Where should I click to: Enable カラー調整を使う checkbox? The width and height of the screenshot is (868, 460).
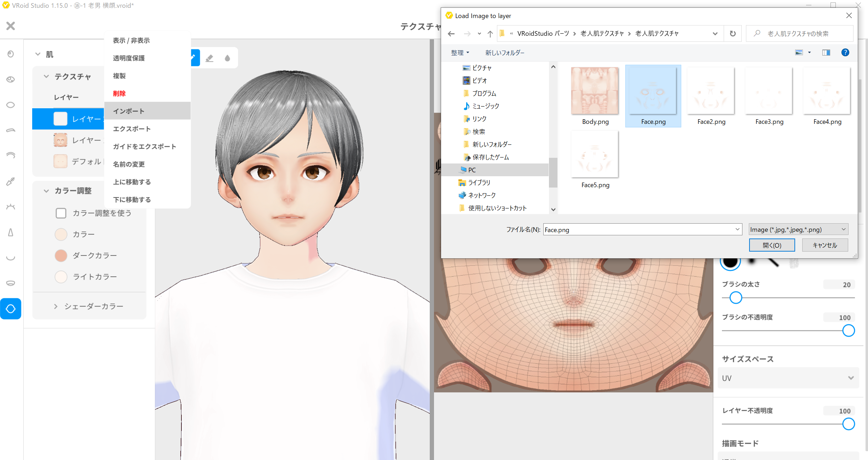(x=61, y=213)
